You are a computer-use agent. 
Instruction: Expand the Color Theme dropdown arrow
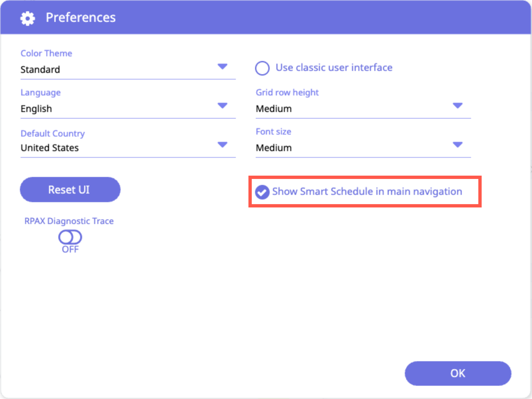pyautogui.click(x=222, y=67)
